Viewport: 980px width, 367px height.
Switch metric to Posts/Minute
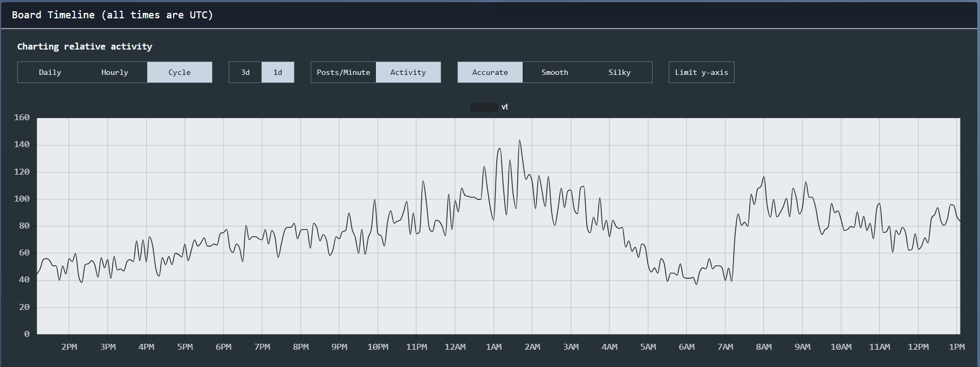point(344,72)
